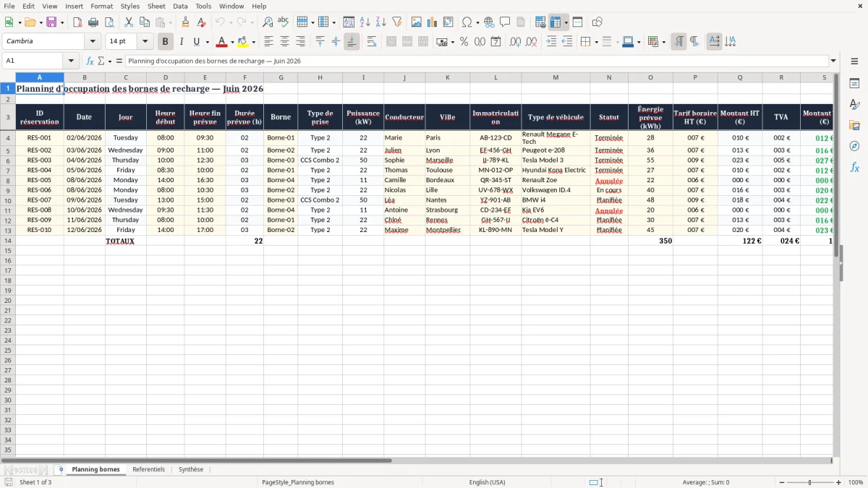Screen dimensions: 868x488
Task: Toggle Freeze Rows and Columns
Action: tap(556, 22)
